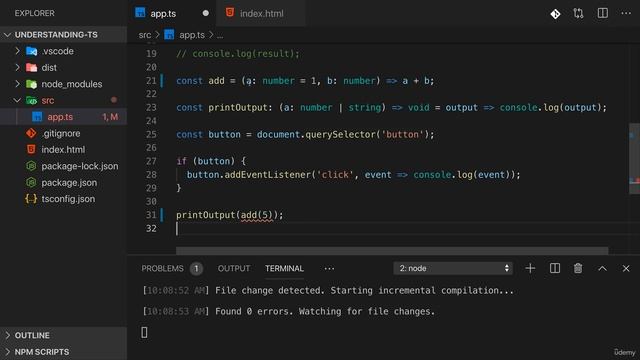Click the TypeScript icon beside app.ts in explorer

click(x=37, y=117)
